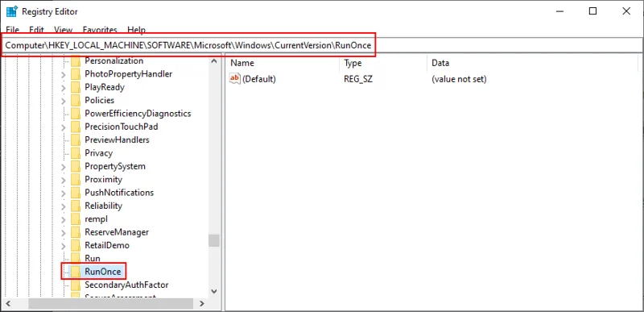
Task: Expand the PushNotifications key
Action: point(64,193)
